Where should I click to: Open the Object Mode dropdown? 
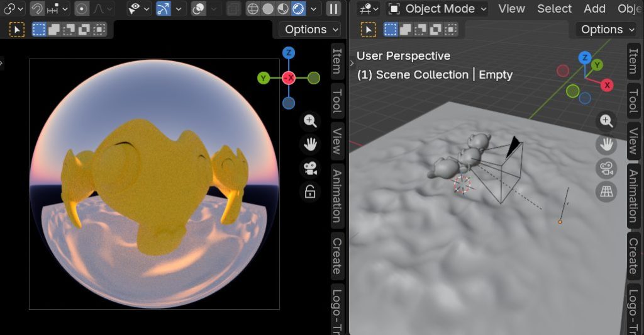click(x=438, y=9)
